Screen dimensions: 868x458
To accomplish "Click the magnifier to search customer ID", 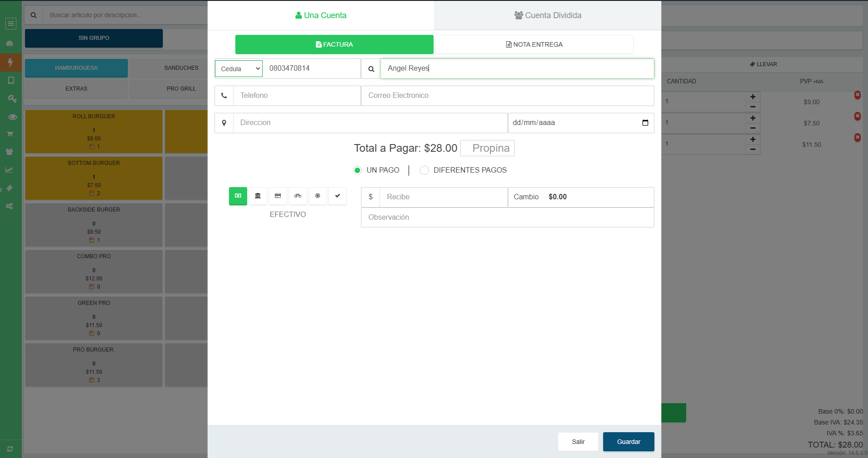I will pos(371,69).
